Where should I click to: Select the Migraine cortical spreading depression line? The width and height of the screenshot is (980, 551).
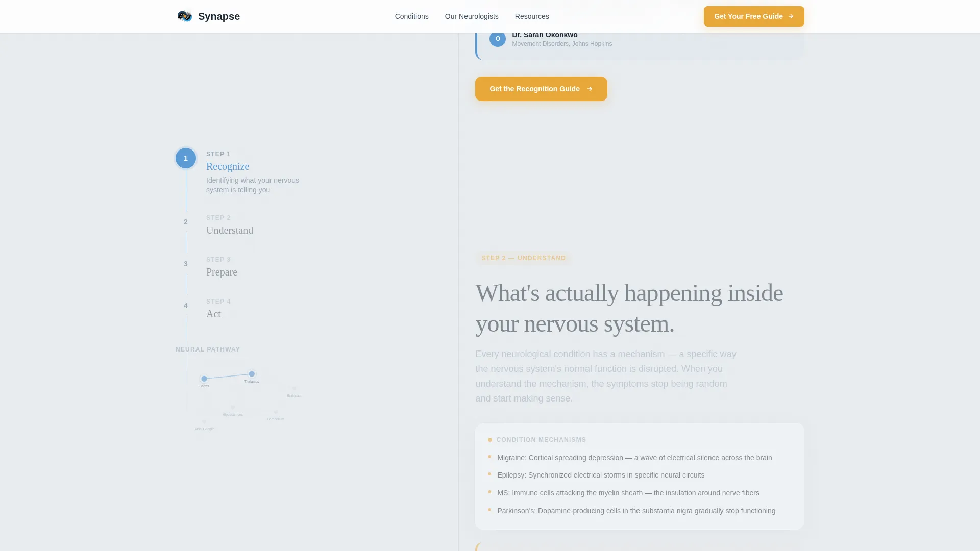[x=634, y=458]
